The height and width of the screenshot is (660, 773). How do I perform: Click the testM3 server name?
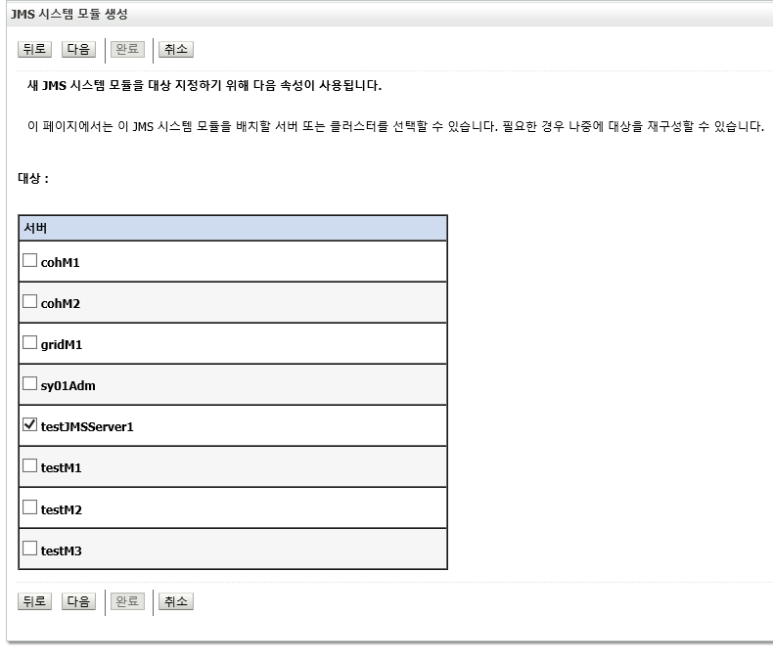tap(61, 551)
